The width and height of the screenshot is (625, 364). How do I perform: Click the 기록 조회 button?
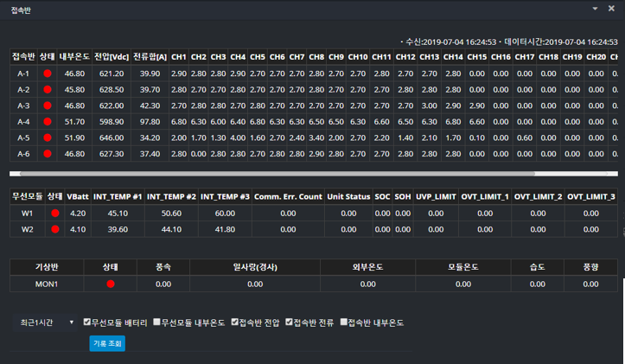[107, 343]
